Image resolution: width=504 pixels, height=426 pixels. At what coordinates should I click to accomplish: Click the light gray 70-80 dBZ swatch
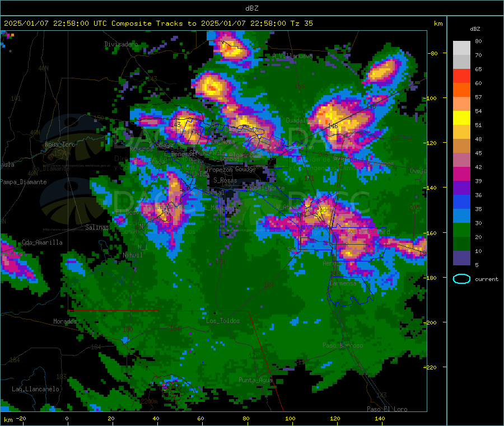[461, 48]
